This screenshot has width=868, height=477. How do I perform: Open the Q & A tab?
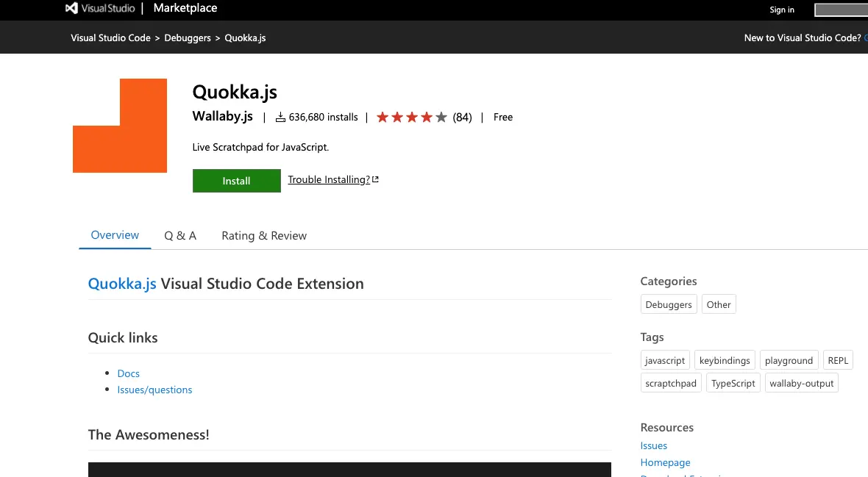180,236
